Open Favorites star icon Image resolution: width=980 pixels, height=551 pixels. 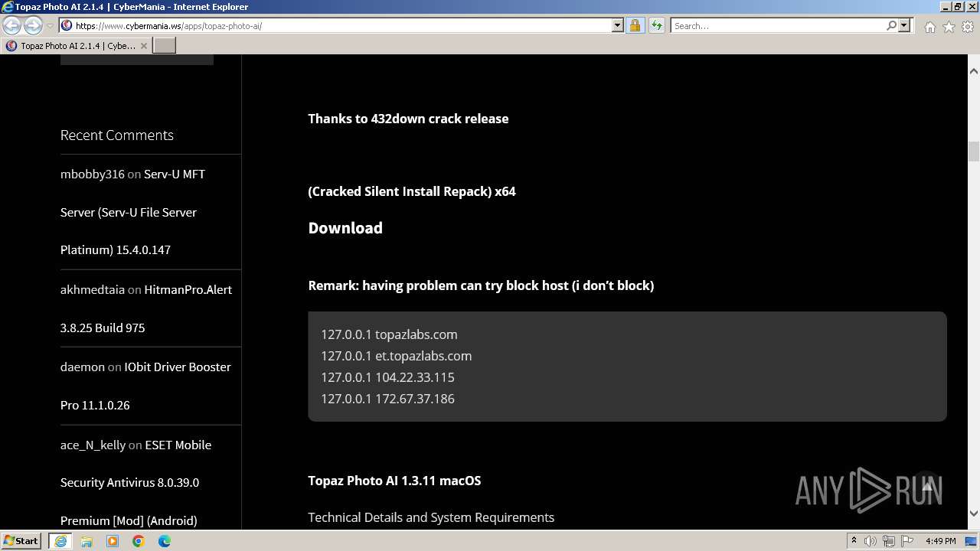point(949,27)
